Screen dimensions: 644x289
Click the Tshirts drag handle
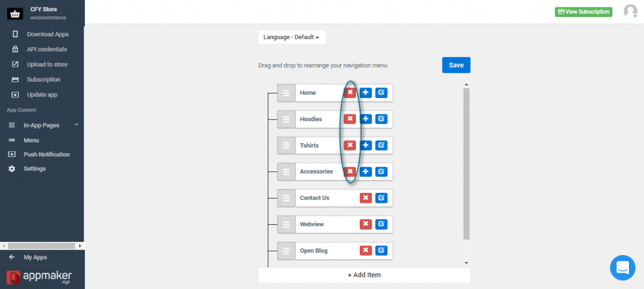tap(286, 145)
